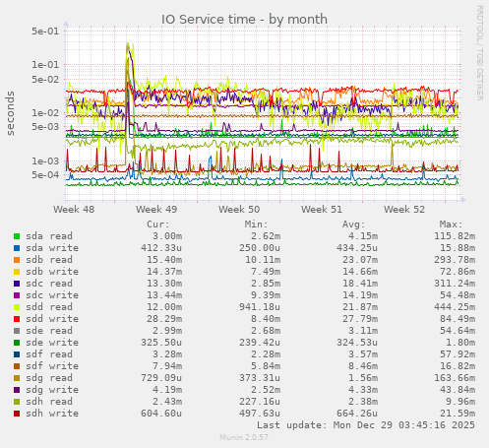The image size is (489, 448).
Task: Click the 'Last update' timestamp text
Action: coord(366,425)
